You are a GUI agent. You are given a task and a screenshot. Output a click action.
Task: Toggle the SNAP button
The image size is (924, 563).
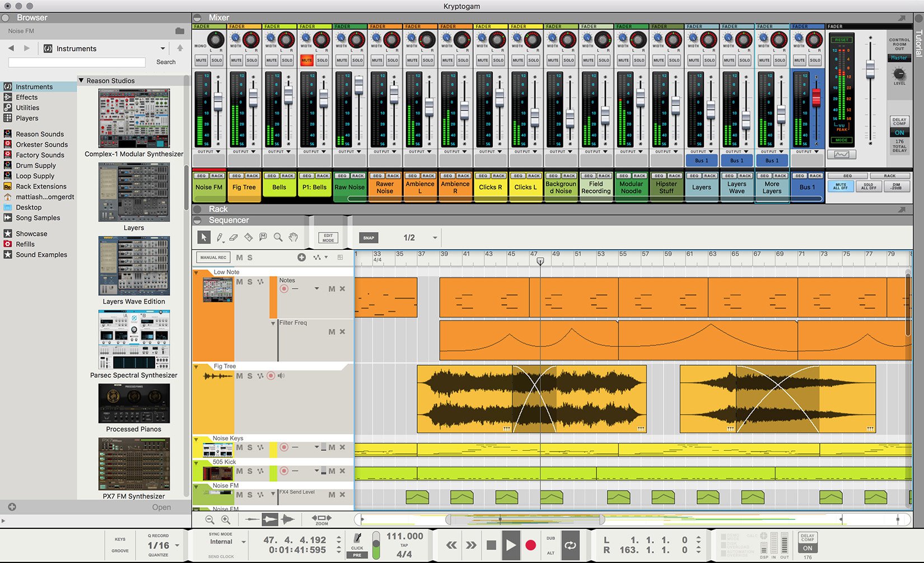[x=368, y=238]
